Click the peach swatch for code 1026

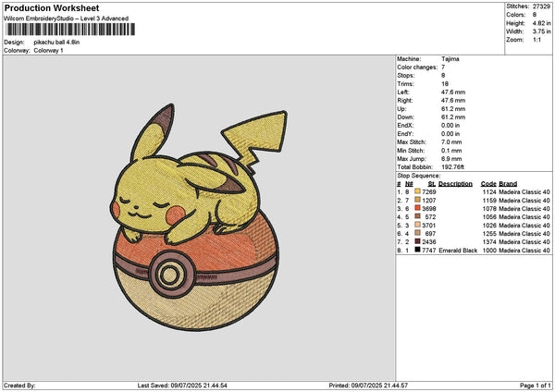click(x=418, y=225)
